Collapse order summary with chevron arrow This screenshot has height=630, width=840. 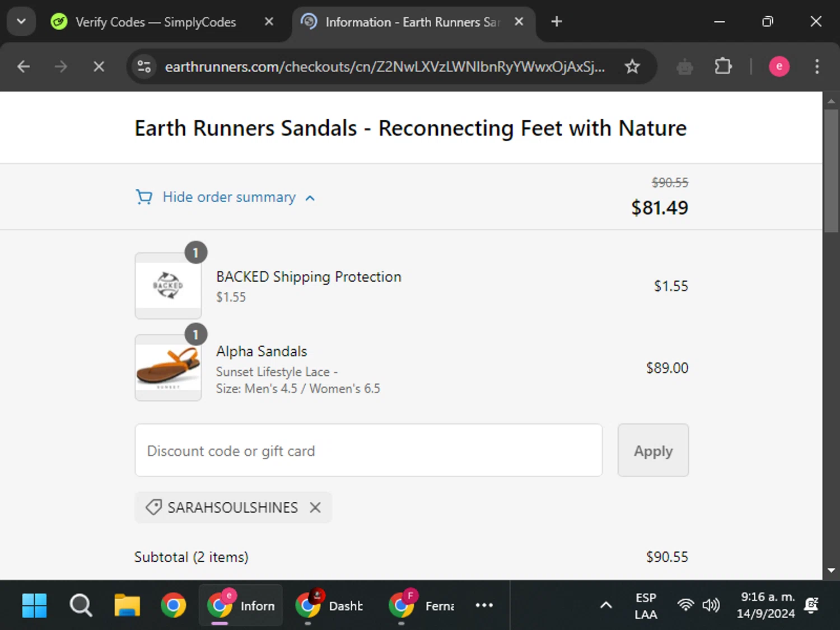(310, 198)
